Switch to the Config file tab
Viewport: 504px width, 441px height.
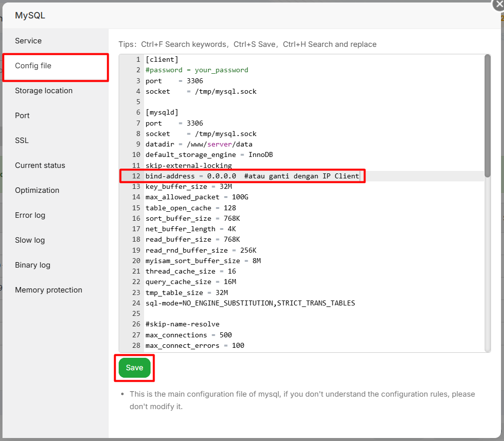(33, 65)
